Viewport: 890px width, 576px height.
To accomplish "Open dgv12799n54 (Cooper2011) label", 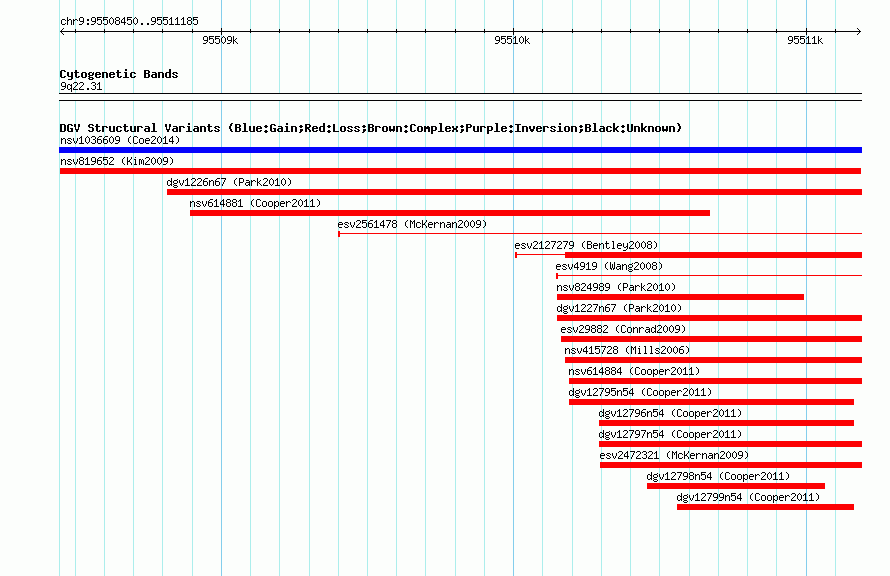I will (x=748, y=497).
